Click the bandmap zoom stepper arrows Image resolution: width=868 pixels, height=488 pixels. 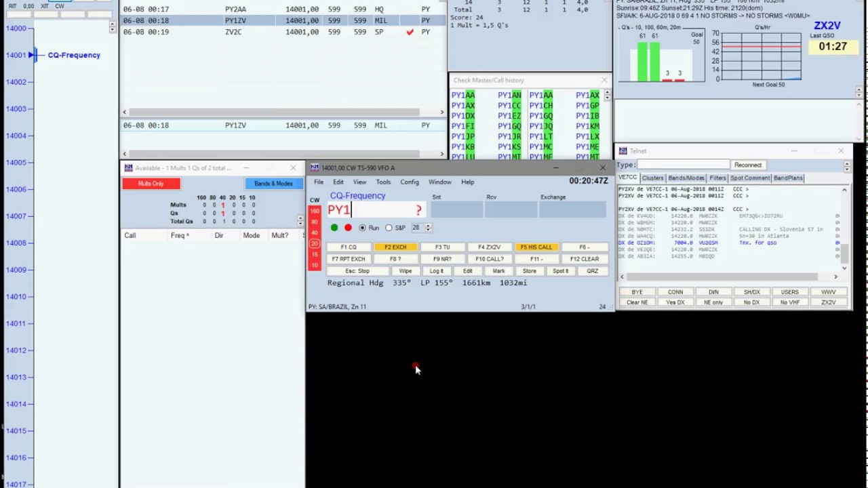[x=112, y=27]
